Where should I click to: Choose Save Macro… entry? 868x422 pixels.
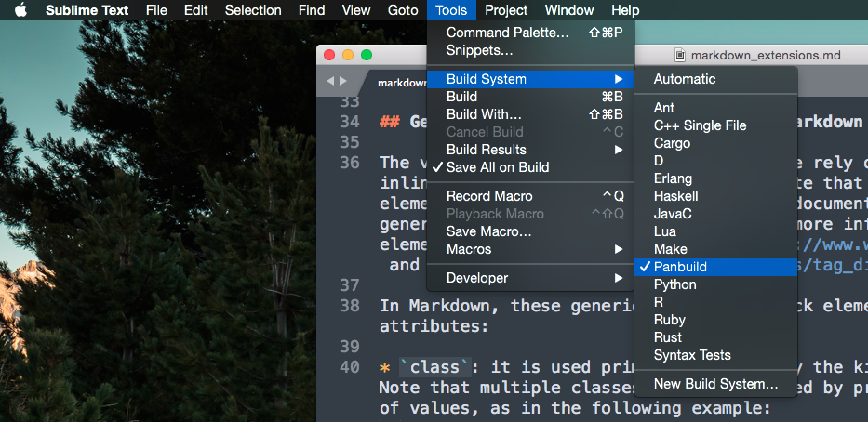click(x=530, y=231)
